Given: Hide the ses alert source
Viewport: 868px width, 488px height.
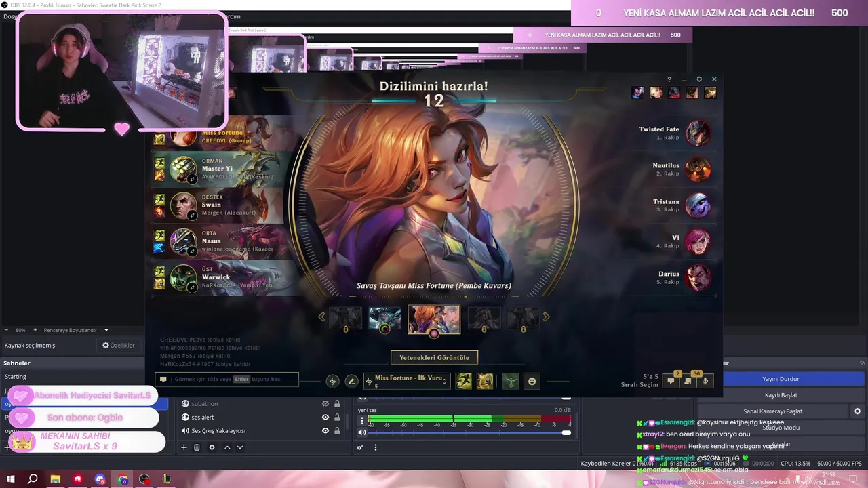Looking at the screenshot, I should click(325, 418).
